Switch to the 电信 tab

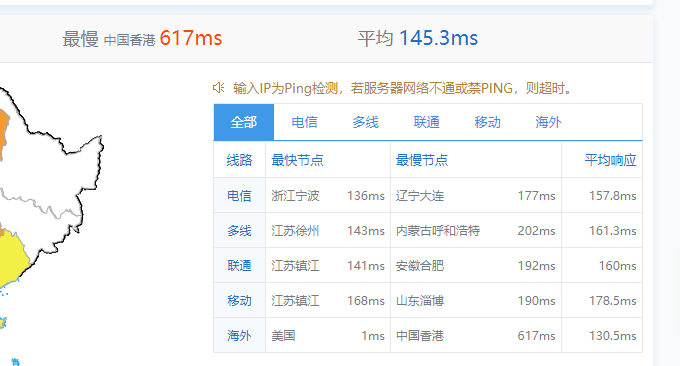coord(304,122)
